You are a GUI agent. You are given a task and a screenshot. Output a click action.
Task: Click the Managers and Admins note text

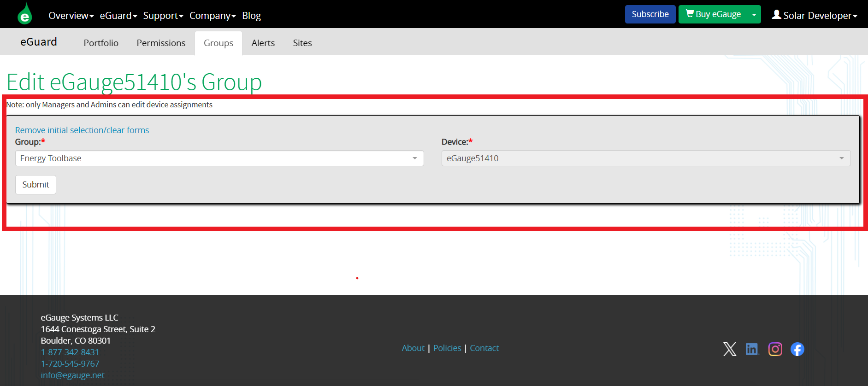109,105
